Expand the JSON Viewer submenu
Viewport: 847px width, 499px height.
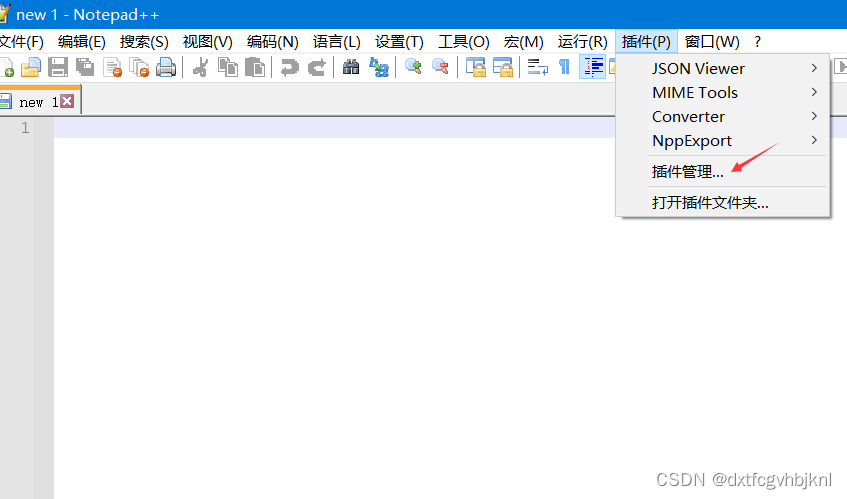coord(722,69)
